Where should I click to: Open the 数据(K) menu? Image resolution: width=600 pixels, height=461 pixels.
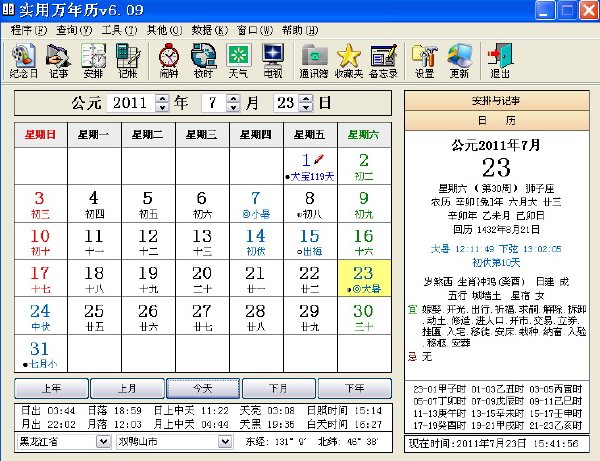[210, 30]
